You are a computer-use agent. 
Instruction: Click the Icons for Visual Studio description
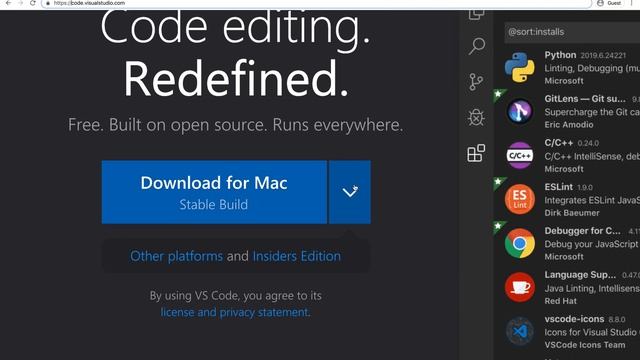592,332
